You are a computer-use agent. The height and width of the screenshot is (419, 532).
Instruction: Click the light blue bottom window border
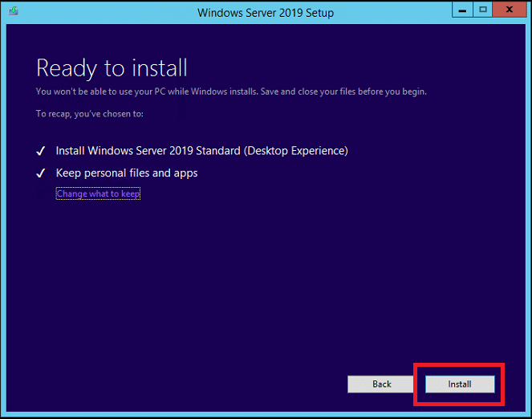266,415
